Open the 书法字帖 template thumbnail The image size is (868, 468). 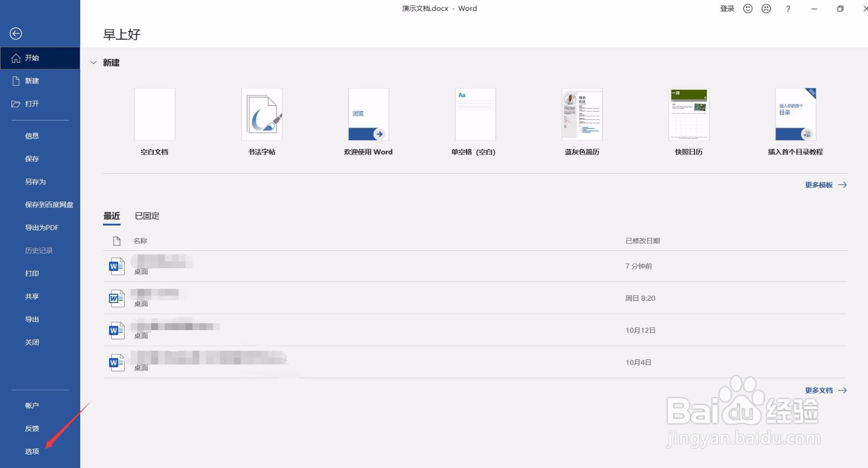click(261, 115)
